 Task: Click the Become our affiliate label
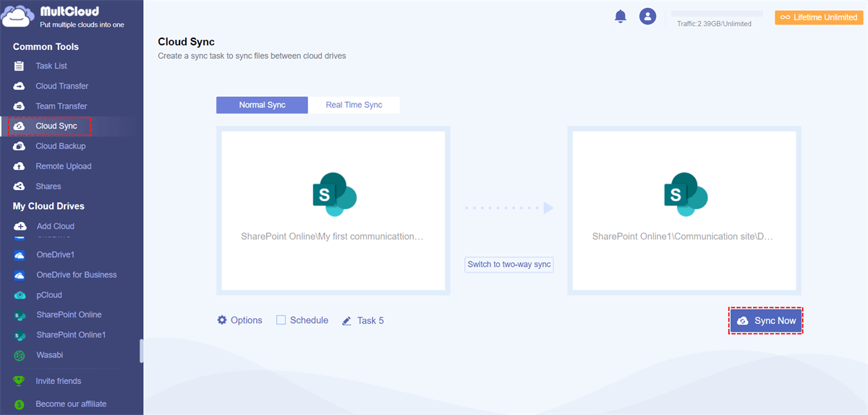click(71, 404)
